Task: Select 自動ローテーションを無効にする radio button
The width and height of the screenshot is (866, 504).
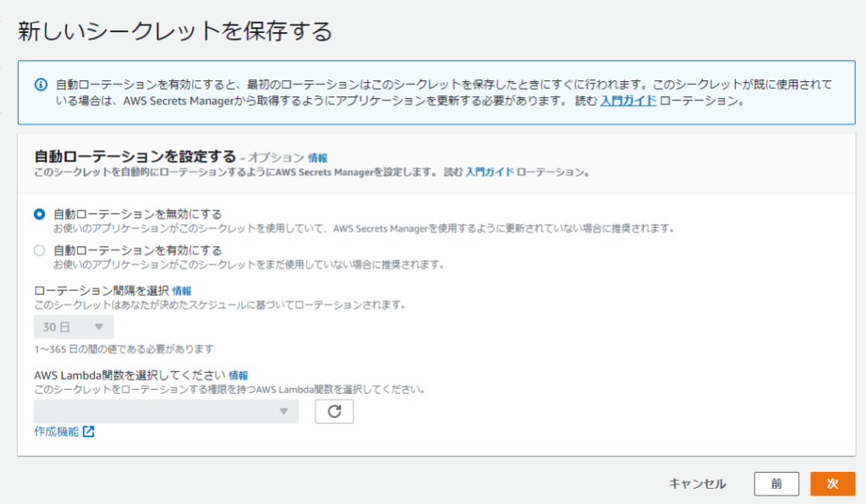Action: [39, 214]
